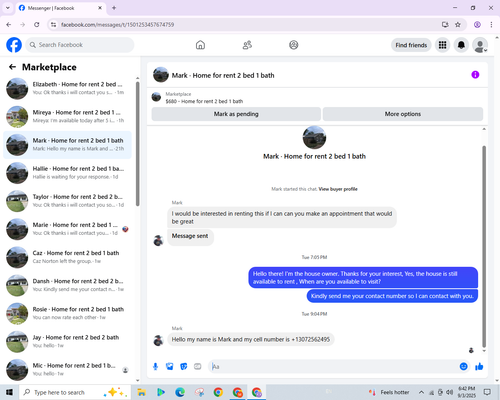Click the chat messages scrollbar

tap(484, 247)
